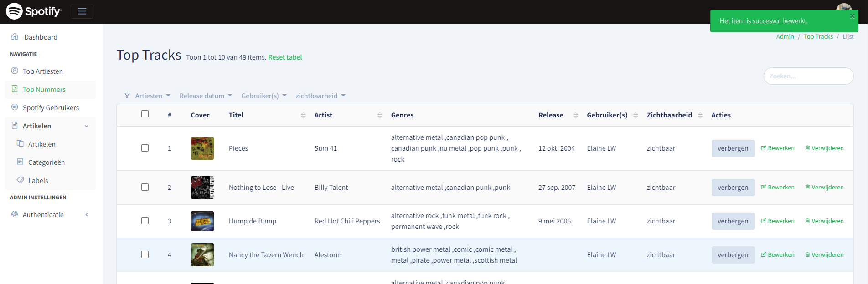Open the Artiesten filter dropdown
Screen dimensions: 868x284
point(153,96)
